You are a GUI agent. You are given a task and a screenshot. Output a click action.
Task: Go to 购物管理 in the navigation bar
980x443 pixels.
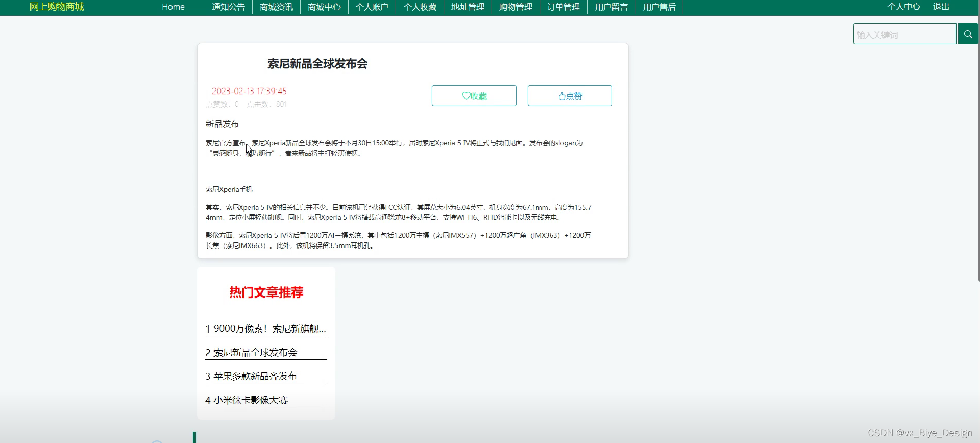tap(516, 7)
